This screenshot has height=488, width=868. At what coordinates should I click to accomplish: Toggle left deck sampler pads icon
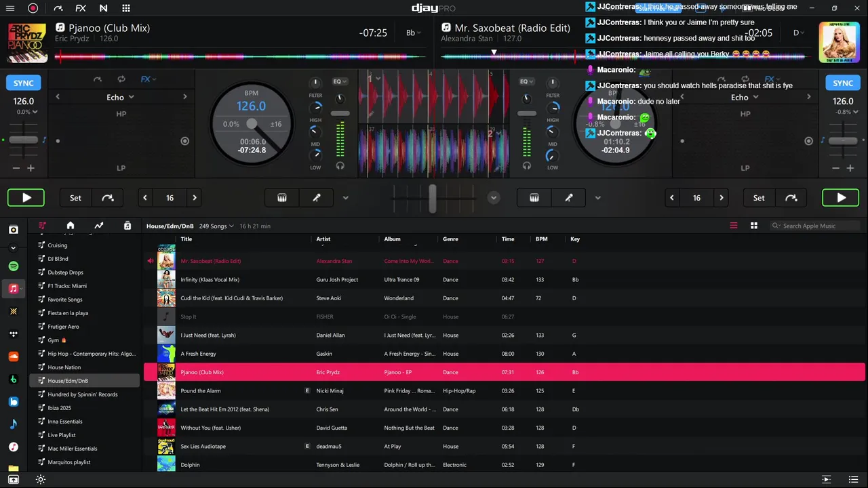click(x=282, y=198)
